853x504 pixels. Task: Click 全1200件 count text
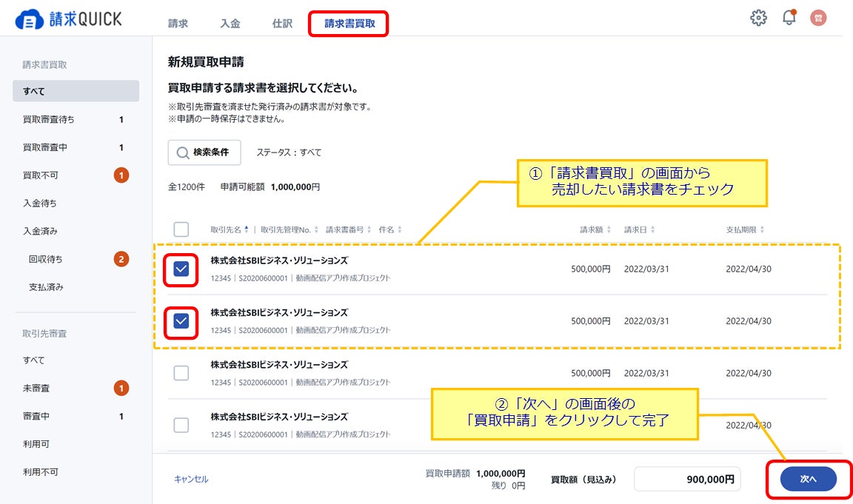click(186, 187)
